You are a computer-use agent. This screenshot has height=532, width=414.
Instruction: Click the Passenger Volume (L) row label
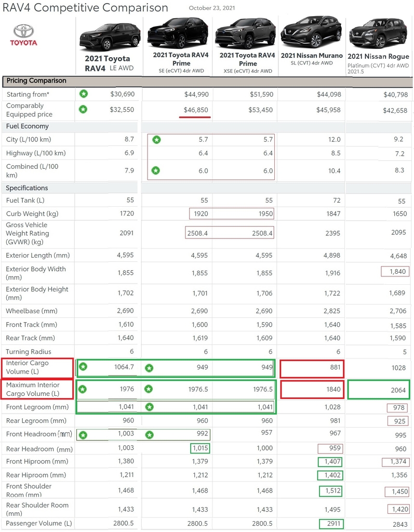click(39, 523)
